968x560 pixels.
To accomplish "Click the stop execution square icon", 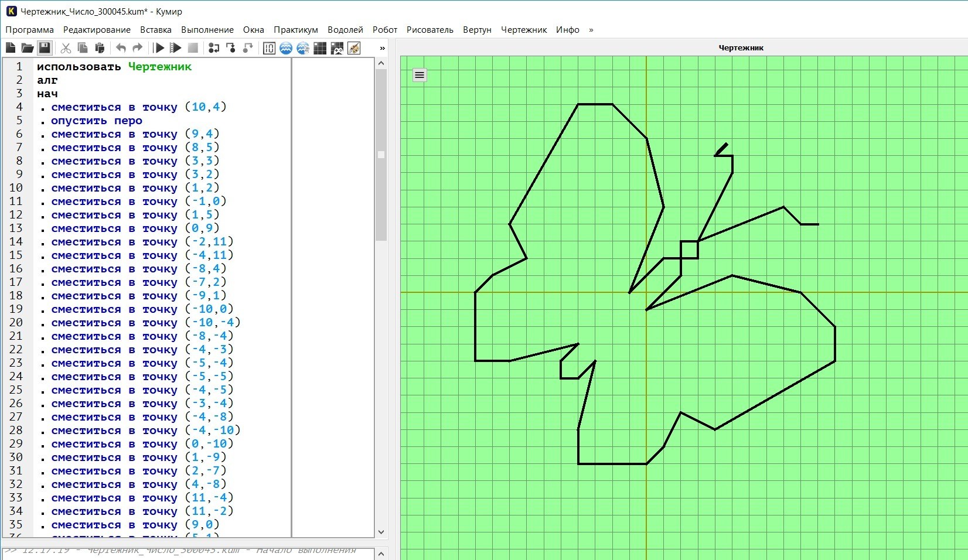I will point(193,48).
